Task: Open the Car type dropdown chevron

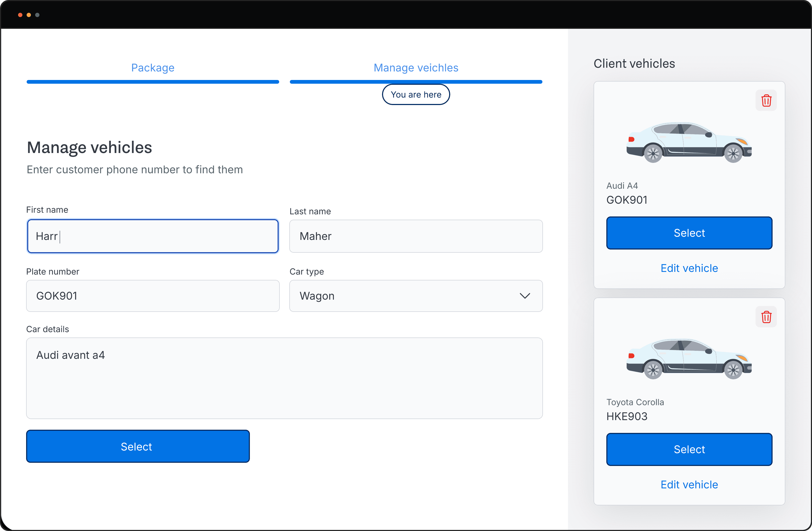Action: (524, 296)
